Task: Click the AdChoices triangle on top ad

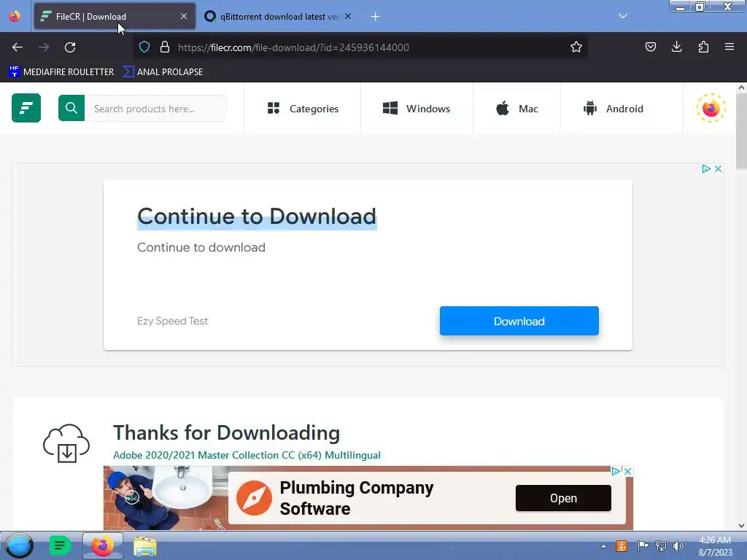Action: pos(706,168)
